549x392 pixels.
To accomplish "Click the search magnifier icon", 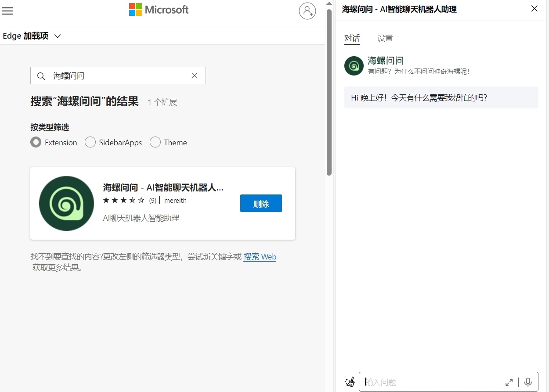I will [41, 76].
